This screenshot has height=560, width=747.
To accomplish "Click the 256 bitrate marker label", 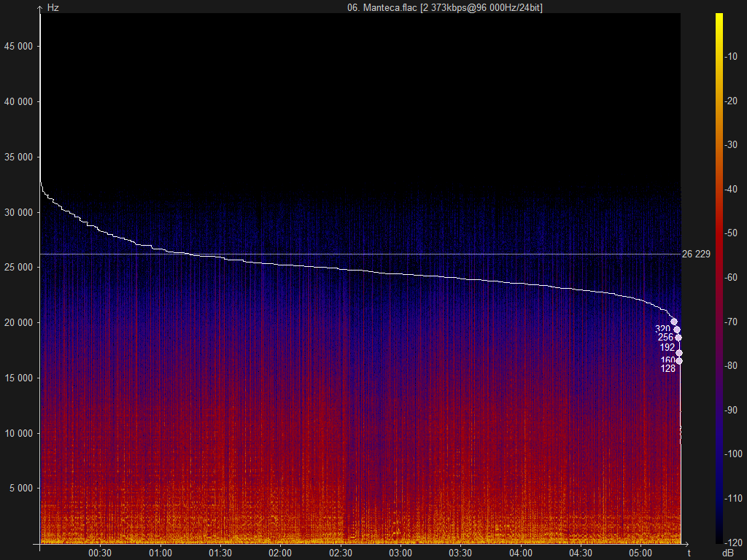I will point(665,337).
